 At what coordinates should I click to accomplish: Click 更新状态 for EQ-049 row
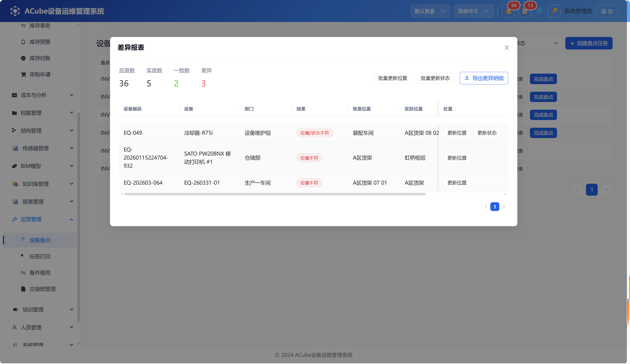487,133
